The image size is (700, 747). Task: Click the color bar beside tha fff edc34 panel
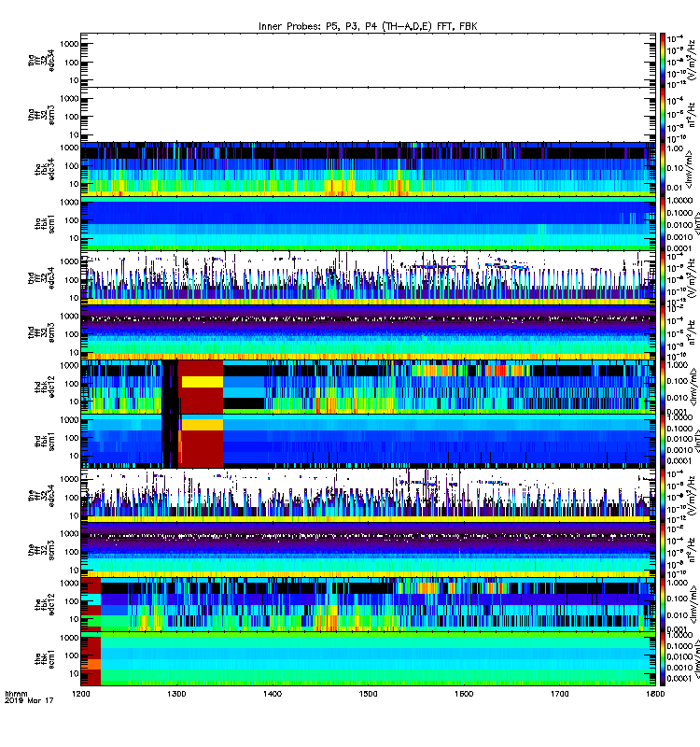point(663,61)
